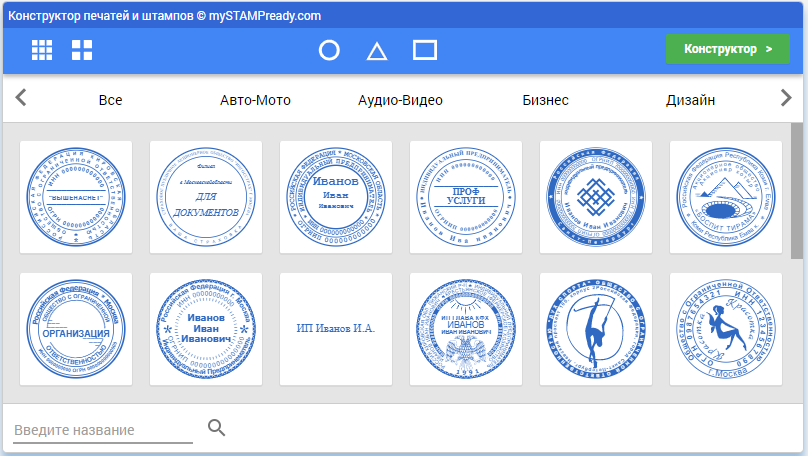Select the Авто-Мото category tab
808x456 pixels.
point(255,100)
